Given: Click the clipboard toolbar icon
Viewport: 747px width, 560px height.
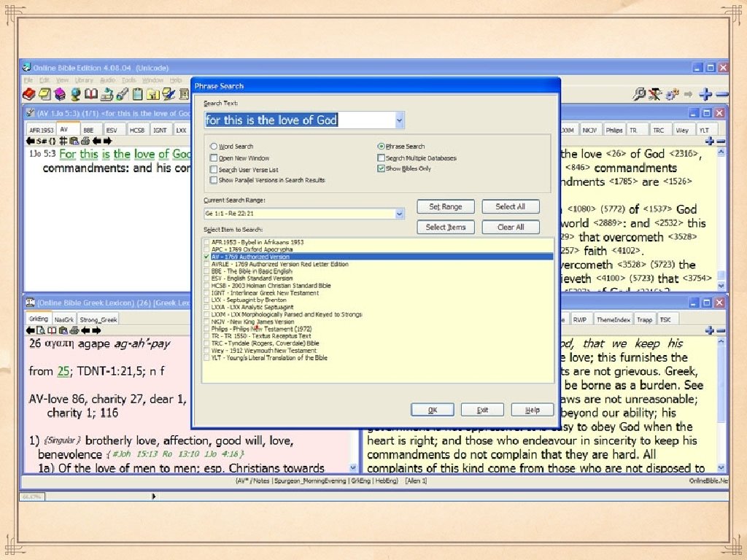Looking at the screenshot, I should coord(137,94).
